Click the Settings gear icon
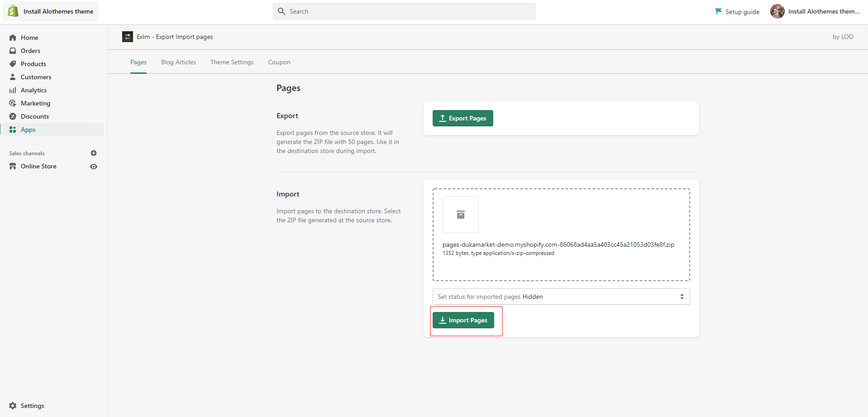This screenshot has height=417, width=868. [x=13, y=406]
